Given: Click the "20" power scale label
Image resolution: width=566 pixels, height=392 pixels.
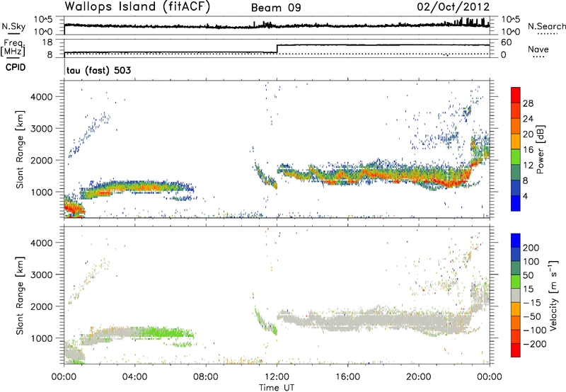Looking at the screenshot, I should (528, 134).
